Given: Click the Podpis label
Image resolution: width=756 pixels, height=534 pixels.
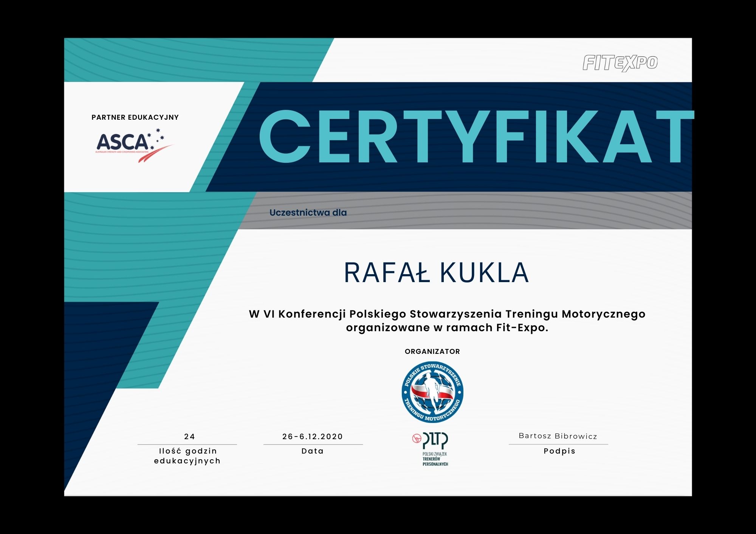Looking at the screenshot, I should click(559, 451).
